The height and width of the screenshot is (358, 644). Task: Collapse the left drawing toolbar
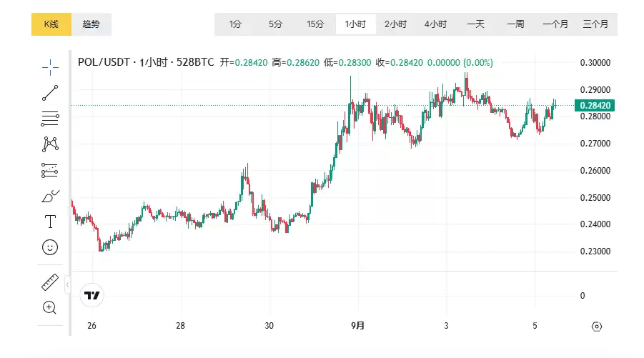(67, 284)
